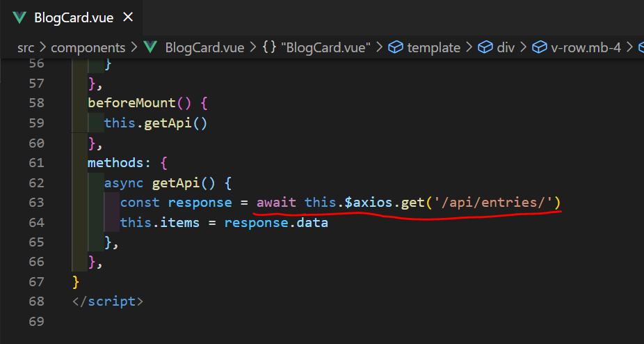Screen dimensions: 644x344
Task: Click this.getApi() call on line 59
Action: 156,123
